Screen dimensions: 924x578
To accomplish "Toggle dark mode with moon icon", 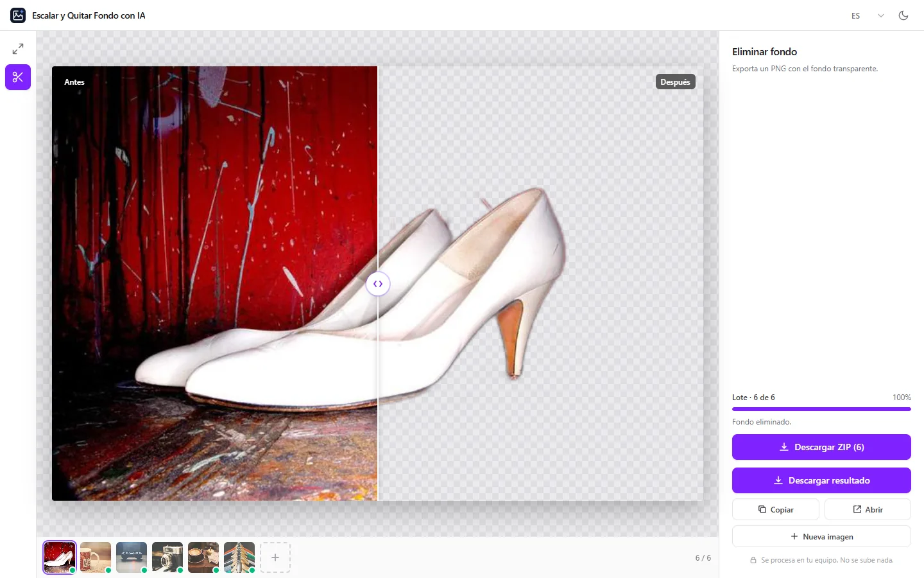I will click(903, 15).
